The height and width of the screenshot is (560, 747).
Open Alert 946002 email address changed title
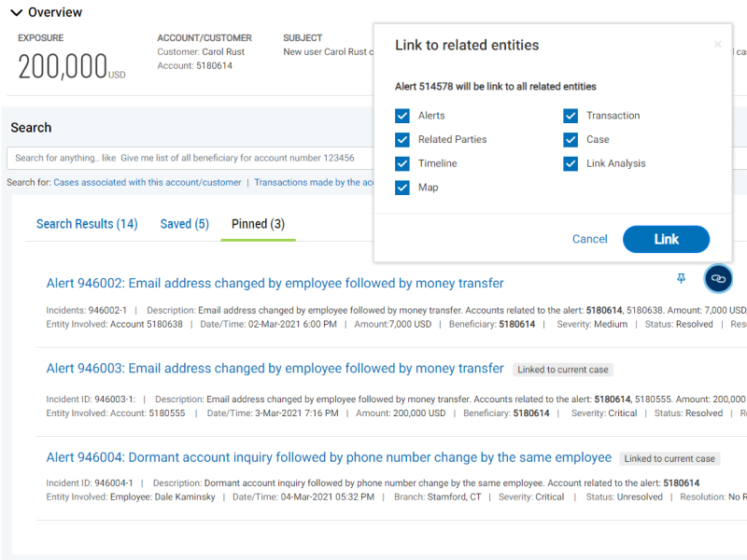275,284
